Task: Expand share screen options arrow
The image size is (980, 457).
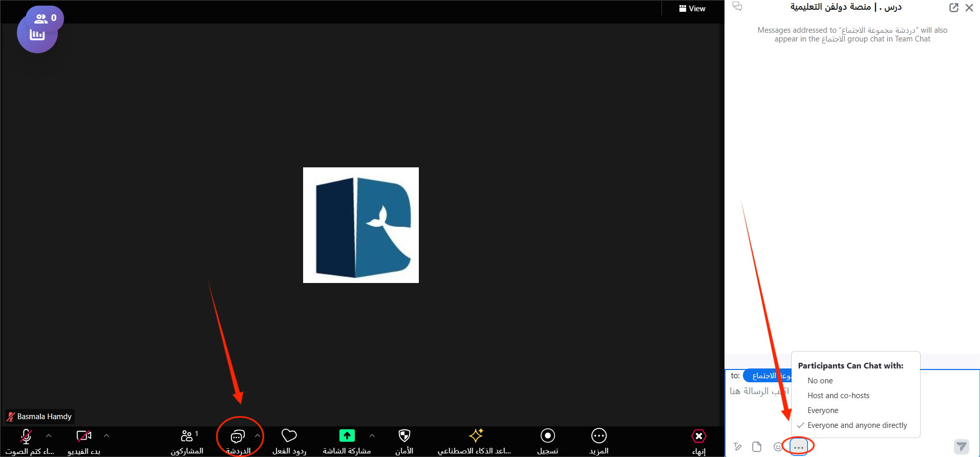Action: tap(372, 436)
